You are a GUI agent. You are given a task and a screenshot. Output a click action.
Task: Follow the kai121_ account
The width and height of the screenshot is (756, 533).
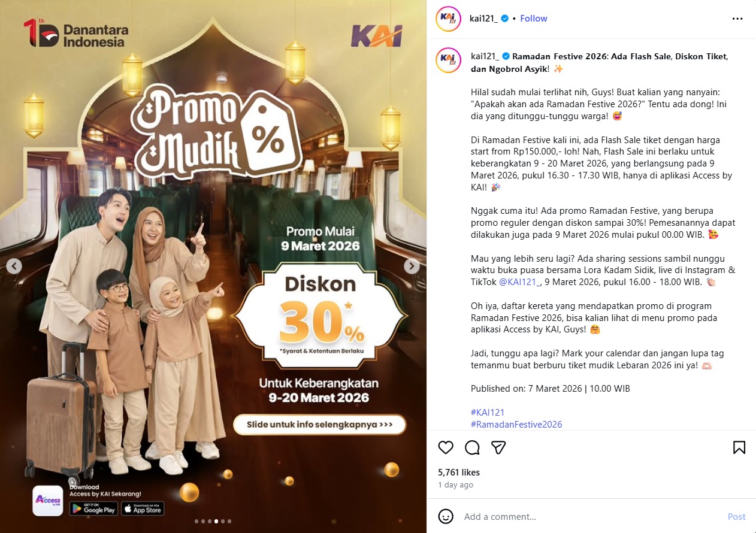tap(533, 19)
